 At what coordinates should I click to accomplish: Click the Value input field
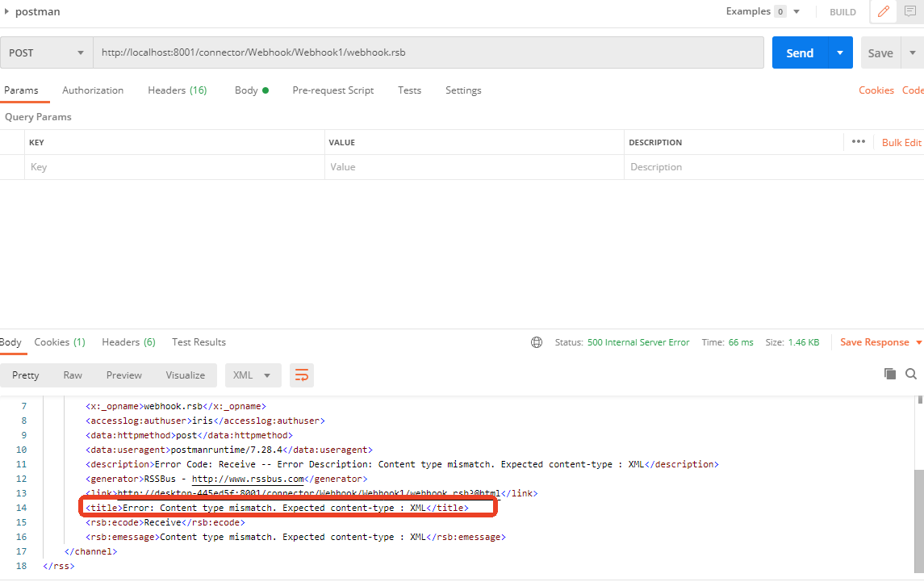475,167
